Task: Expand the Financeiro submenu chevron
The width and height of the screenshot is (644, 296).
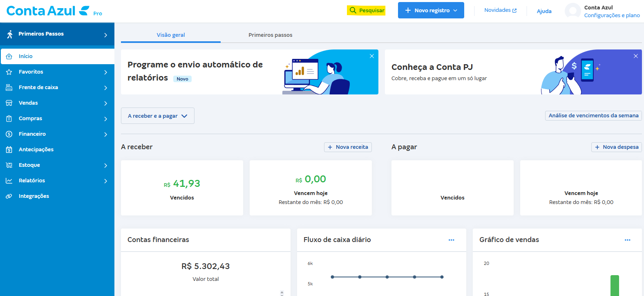Action: [105, 135]
